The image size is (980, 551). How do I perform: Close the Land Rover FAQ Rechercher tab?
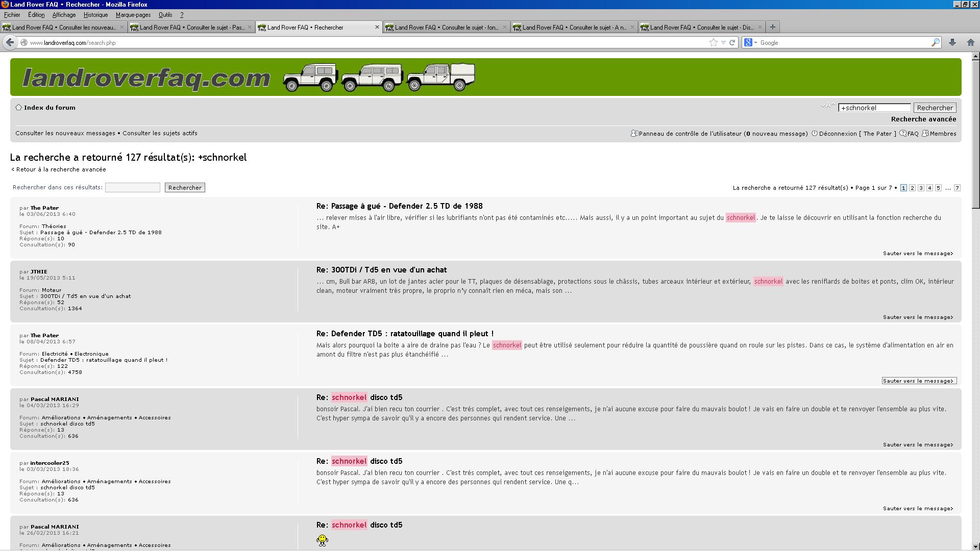coord(377,28)
